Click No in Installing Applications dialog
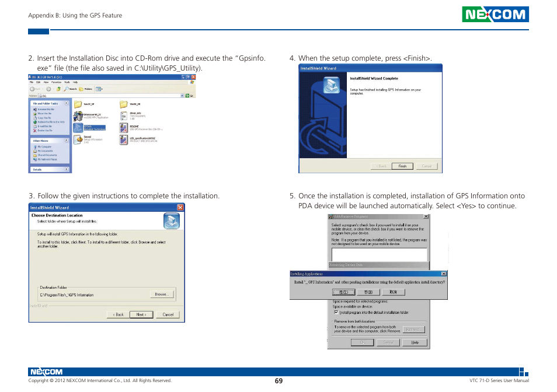Image resolution: width=557 pixels, height=392 pixels. tap(368, 292)
